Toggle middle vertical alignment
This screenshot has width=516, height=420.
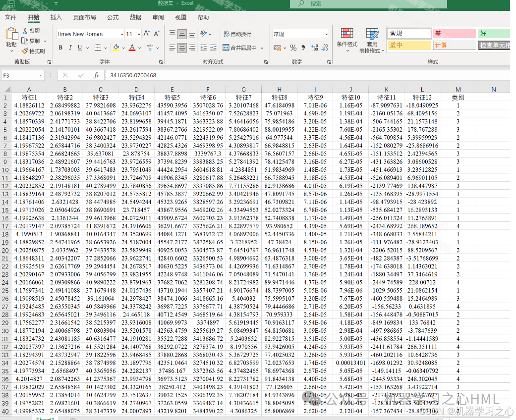(182, 34)
